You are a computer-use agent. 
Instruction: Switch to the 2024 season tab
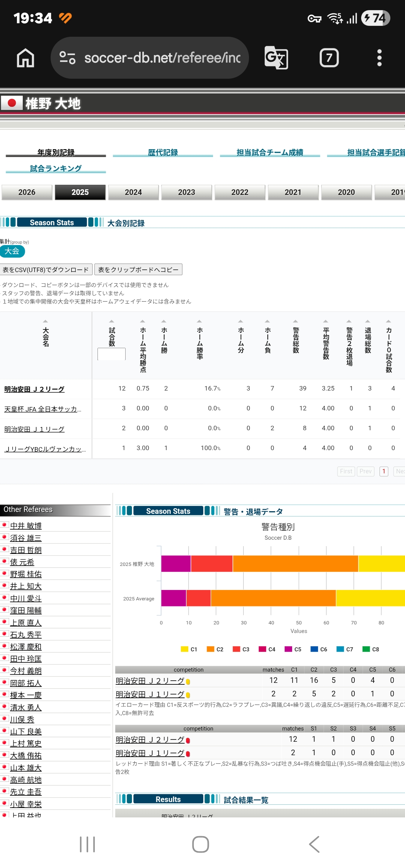[133, 192]
